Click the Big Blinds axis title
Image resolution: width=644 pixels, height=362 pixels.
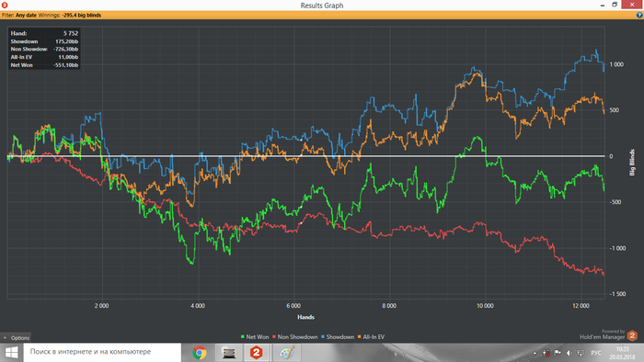point(633,163)
